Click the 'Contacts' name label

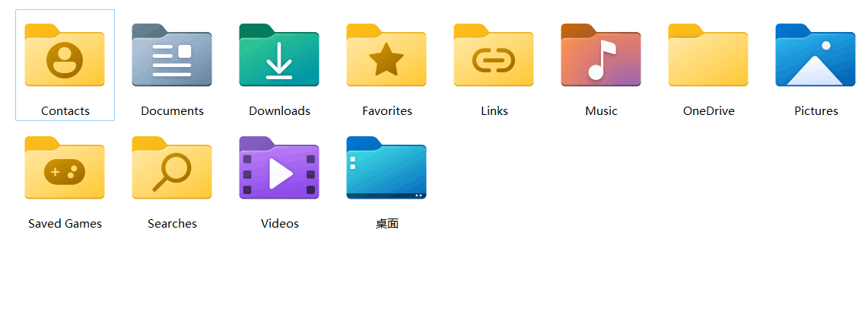click(65, 110)
